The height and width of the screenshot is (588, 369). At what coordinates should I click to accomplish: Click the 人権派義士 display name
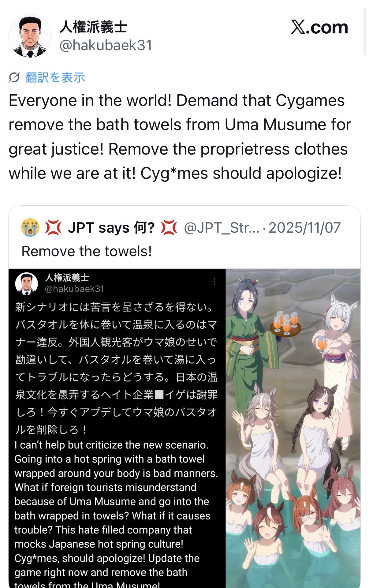coord(93,27)
